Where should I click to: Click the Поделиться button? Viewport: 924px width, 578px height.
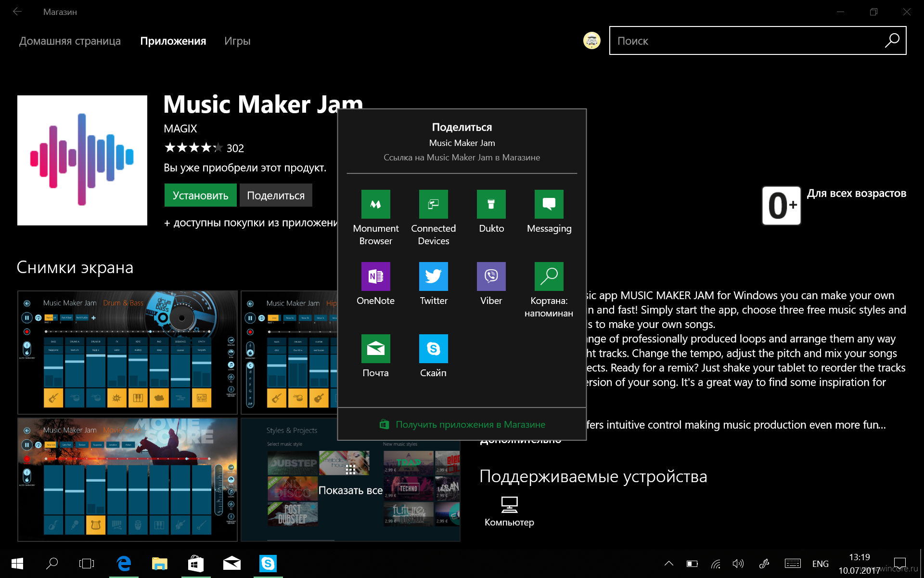[276, 195]
